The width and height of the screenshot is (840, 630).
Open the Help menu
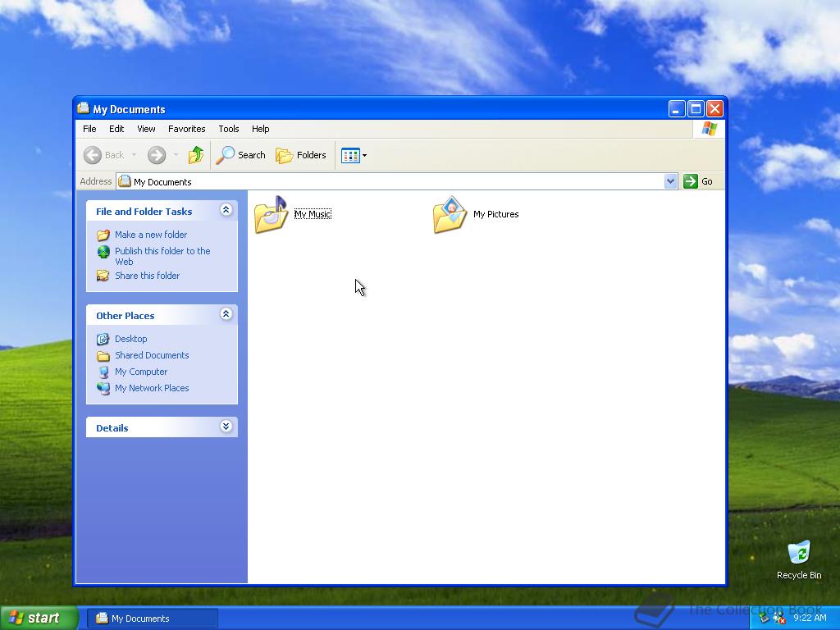pos(260,129)
